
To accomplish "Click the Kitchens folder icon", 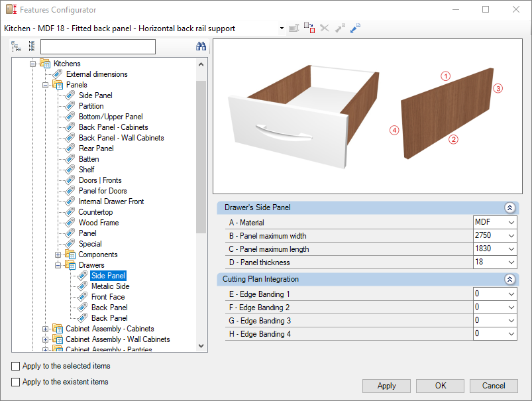I will pyautogui.click(x=45, y=64).
